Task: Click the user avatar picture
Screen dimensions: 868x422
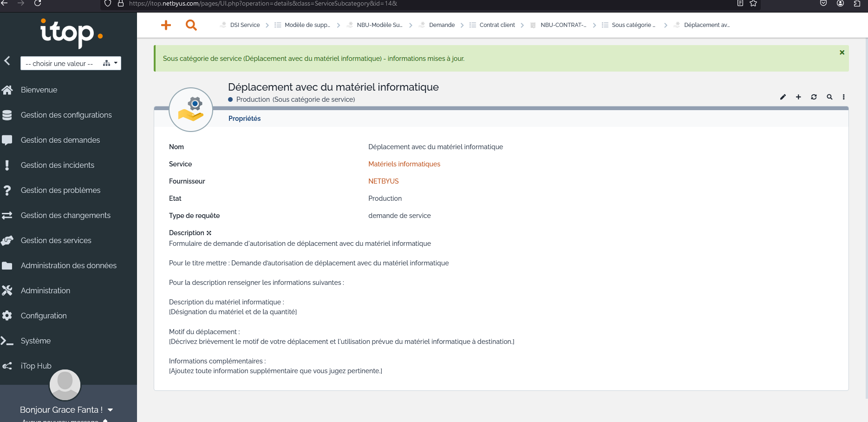Action: (x=65, y=385)
